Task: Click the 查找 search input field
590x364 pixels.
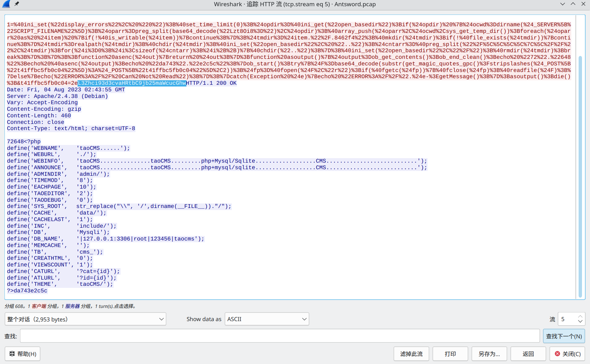Action: pos(280,336)
